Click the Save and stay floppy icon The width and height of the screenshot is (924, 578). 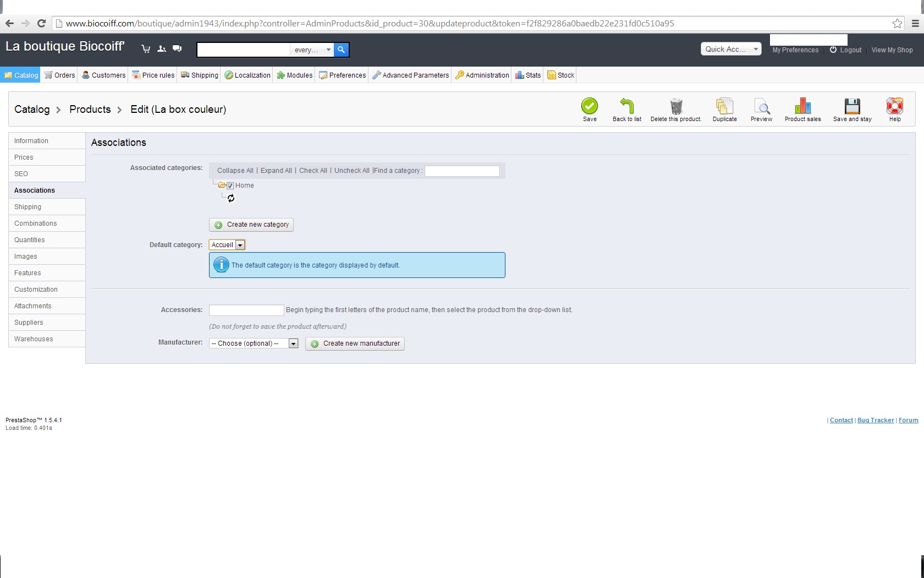tap(852, 106)
